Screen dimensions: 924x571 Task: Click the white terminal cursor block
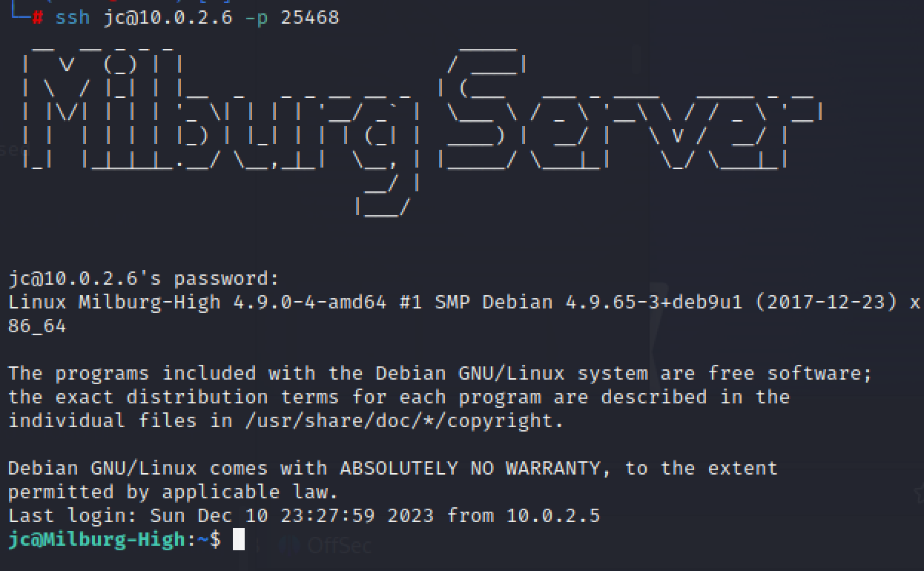click(x=239, y=539)
